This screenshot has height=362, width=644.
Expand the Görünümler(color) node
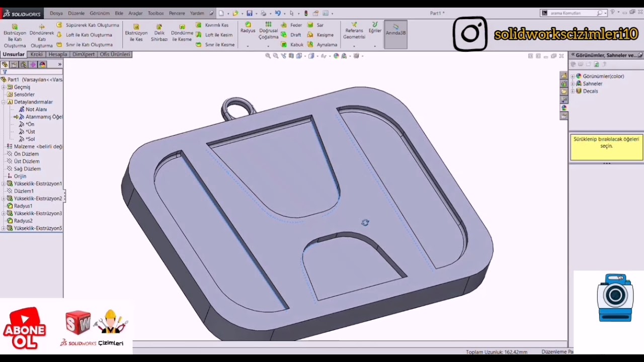573,76
